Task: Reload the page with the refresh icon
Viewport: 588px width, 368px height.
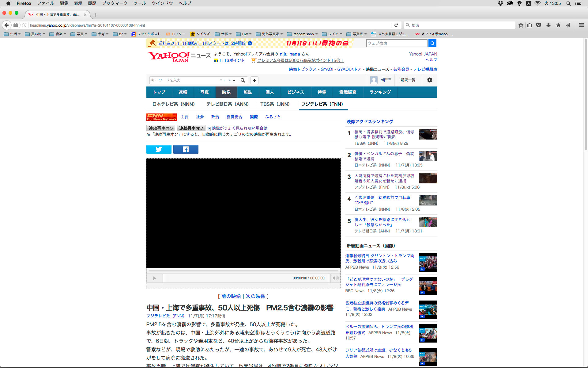Action: pyautogui.click(x=396, y=25)
